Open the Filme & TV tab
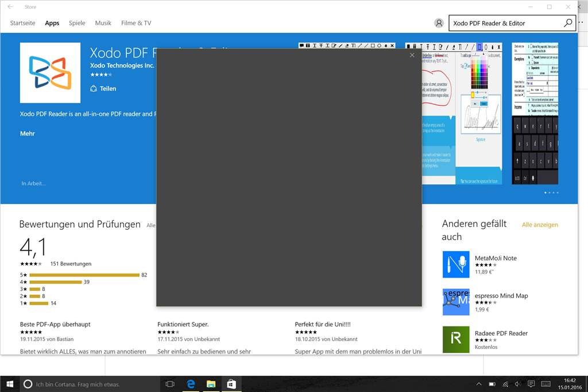This screenshot has width=588, height=392. pyautogui.click(x=136, y=23)
